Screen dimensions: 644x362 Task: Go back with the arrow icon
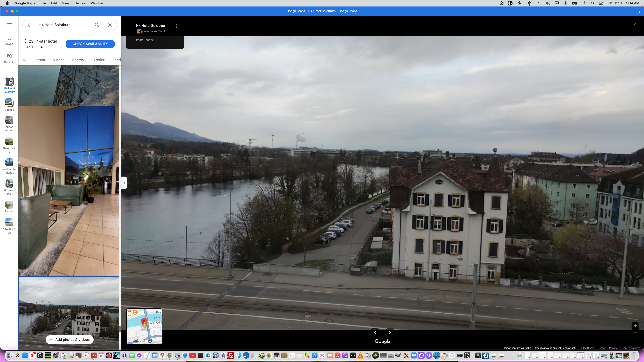click(x=29, y=25)
